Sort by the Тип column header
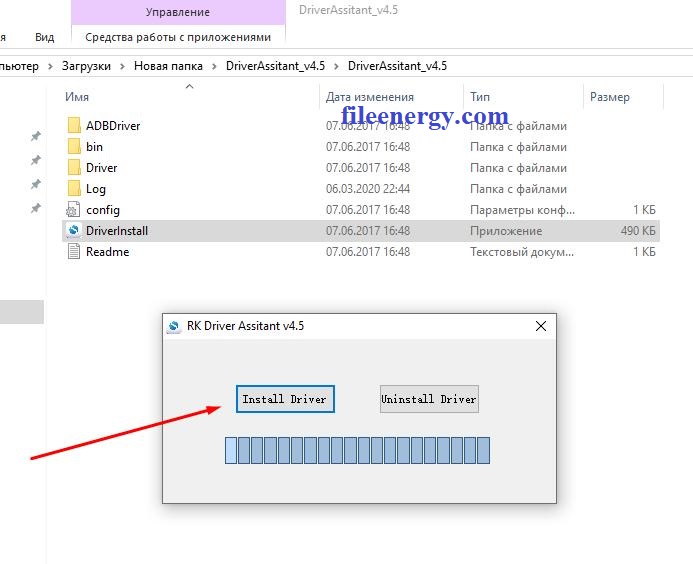 tap(480, 97)
